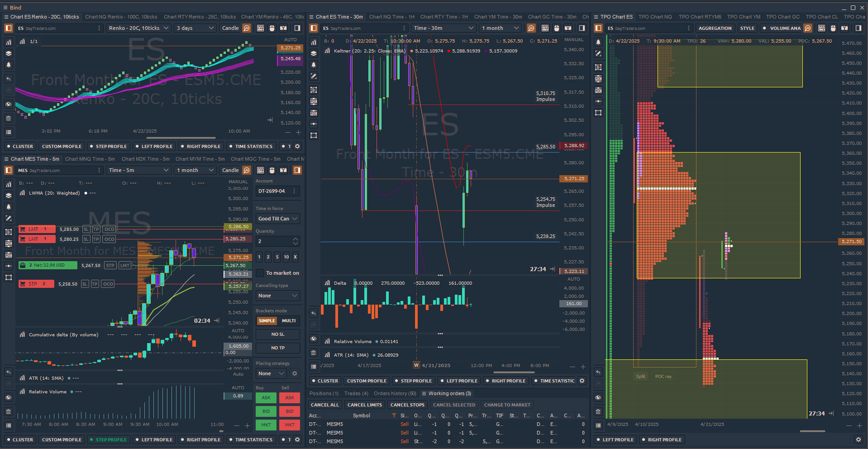Click horizontal scrollbar under ES 30m chart
The image size is (868, 449).
(x=514, y=373)
